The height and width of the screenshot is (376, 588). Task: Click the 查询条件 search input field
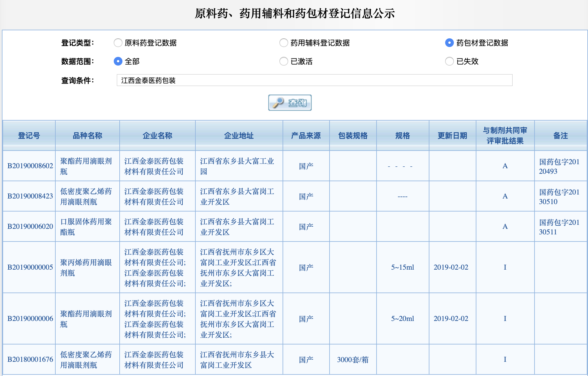(314, 80)
